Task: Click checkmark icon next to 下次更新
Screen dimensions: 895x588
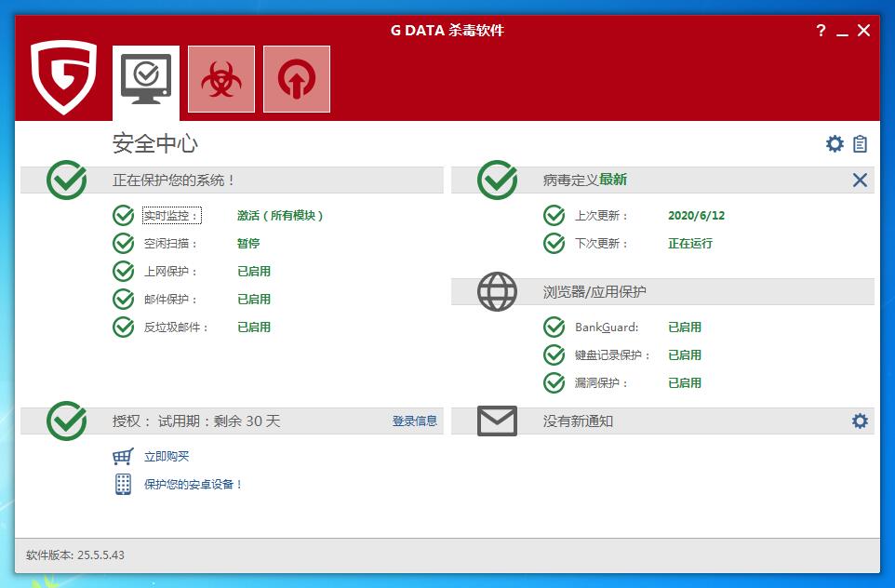Action: point(554,244)
